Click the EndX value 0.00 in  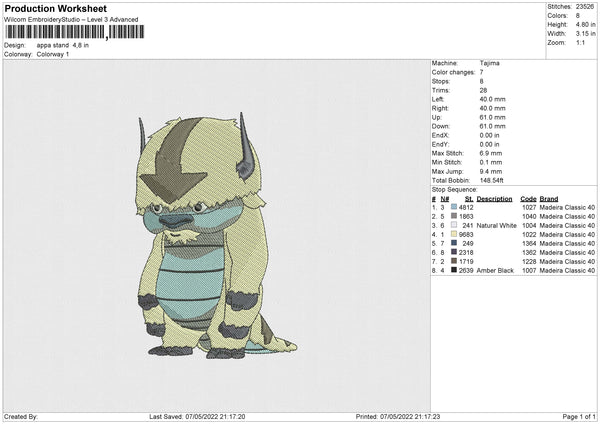tap(489, 135)
